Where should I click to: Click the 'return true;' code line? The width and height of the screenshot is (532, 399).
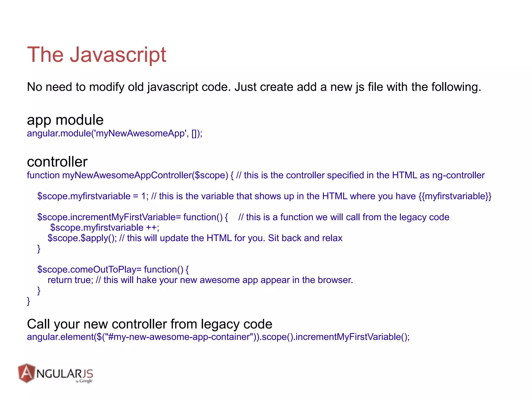pyautogui.click(x=200, y=280)
